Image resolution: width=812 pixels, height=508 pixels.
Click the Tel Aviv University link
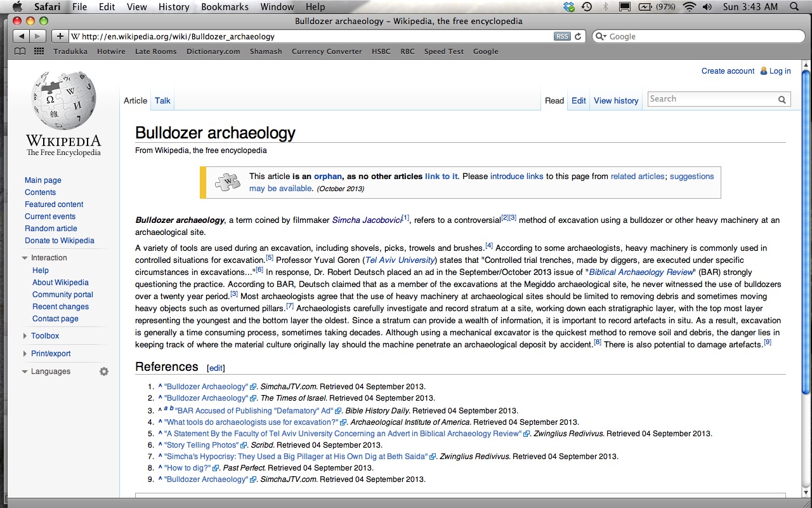[x=400, y=260]
